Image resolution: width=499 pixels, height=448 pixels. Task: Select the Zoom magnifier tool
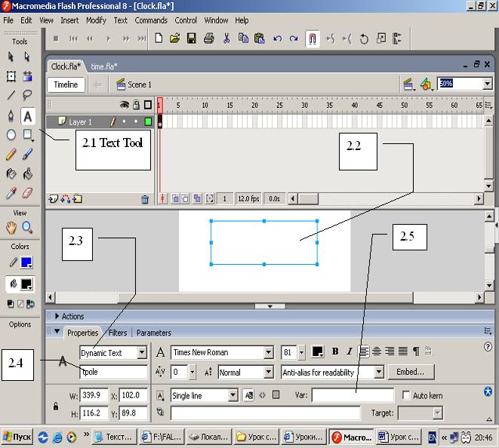click(x=27, y=228)
